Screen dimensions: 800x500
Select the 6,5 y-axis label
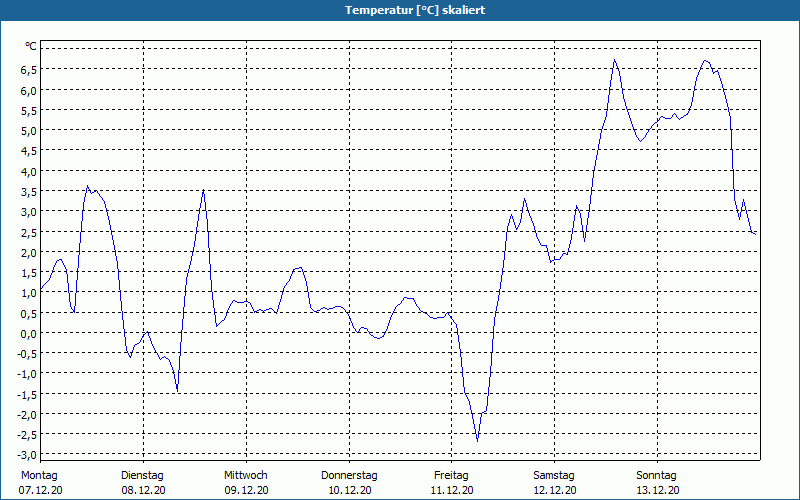pyautogui.click(x=29, y=70)
